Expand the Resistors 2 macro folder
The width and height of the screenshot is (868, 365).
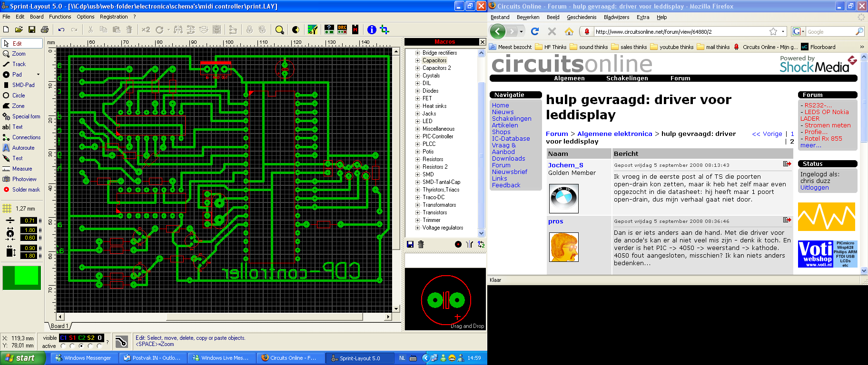(418, 167)
